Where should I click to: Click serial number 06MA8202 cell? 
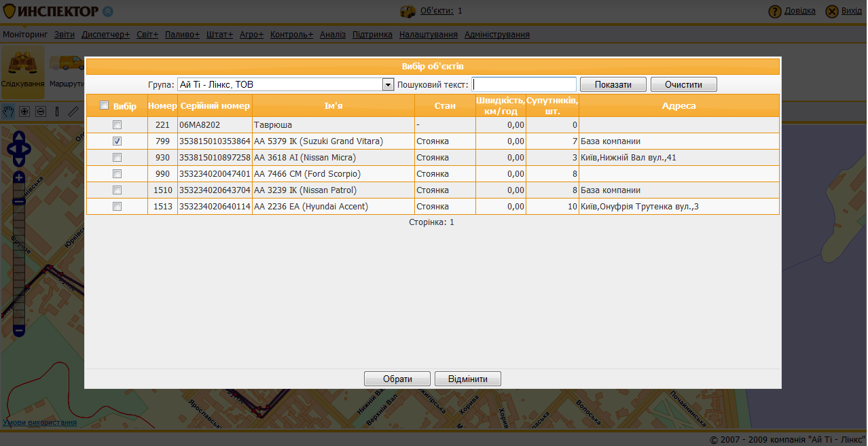point(215,125)
